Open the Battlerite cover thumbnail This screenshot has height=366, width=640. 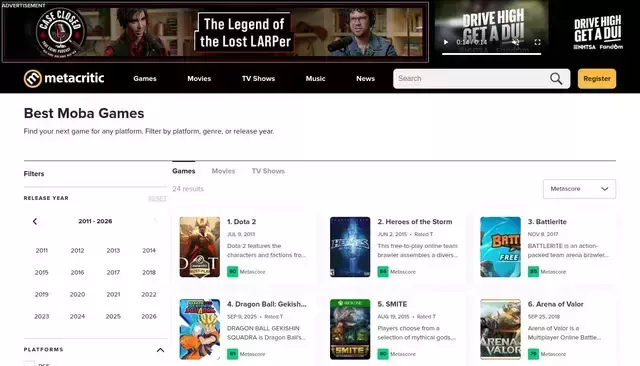(x=500, y=247)
